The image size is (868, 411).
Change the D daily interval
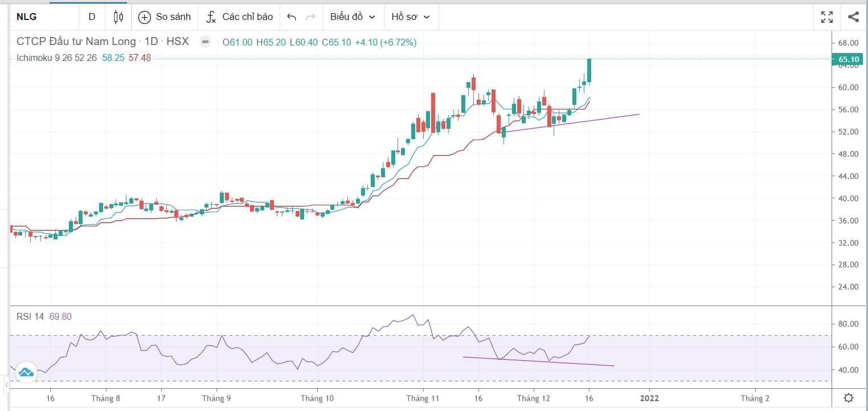pos(92,17)
